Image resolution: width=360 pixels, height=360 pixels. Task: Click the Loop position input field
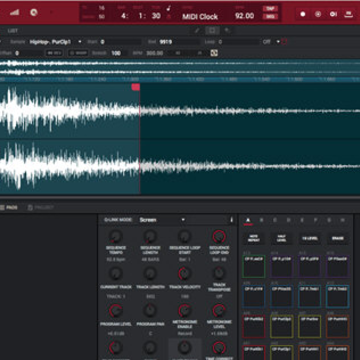(239, 42)
